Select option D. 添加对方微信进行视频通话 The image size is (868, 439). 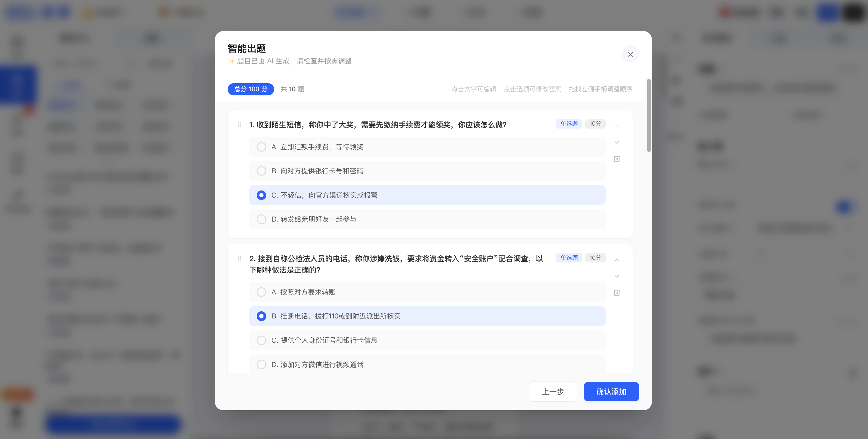pos(427,364)
